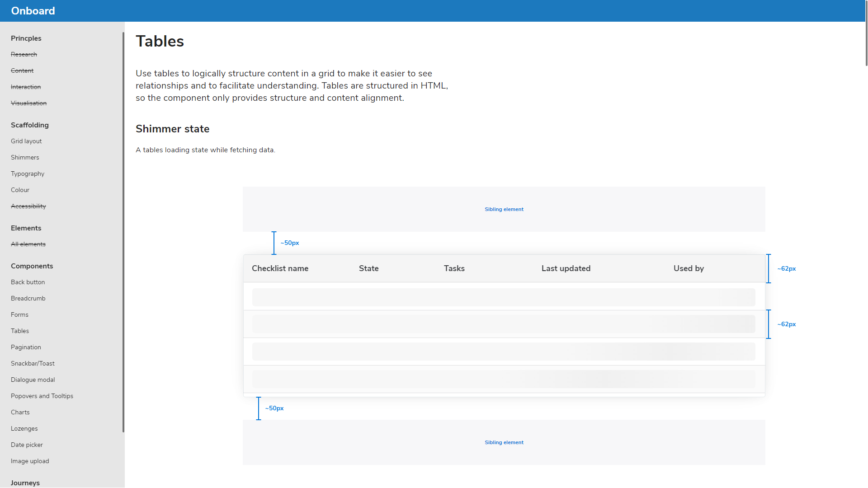This screenshot has height=488, width=868.
Task: Select Dialogue modal entry
Action: click(33, 380)
